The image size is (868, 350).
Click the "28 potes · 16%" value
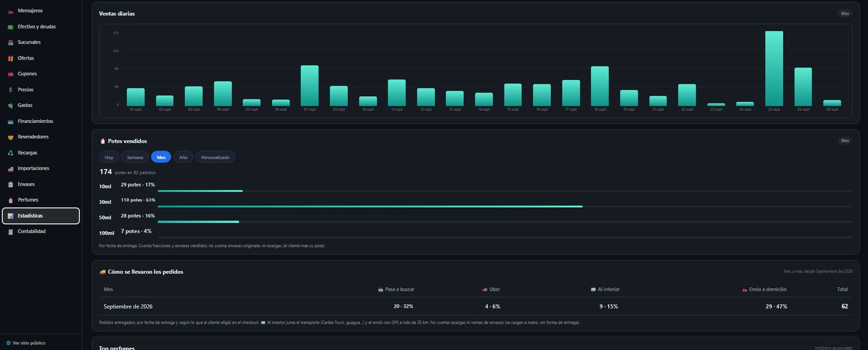(138, 215)
